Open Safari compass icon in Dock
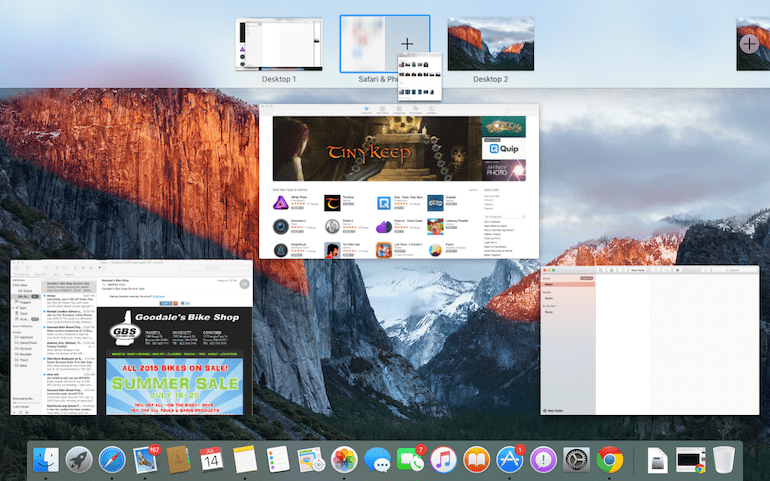The width and height of the screenshot is (770, 481). click(x=112, y=460)
